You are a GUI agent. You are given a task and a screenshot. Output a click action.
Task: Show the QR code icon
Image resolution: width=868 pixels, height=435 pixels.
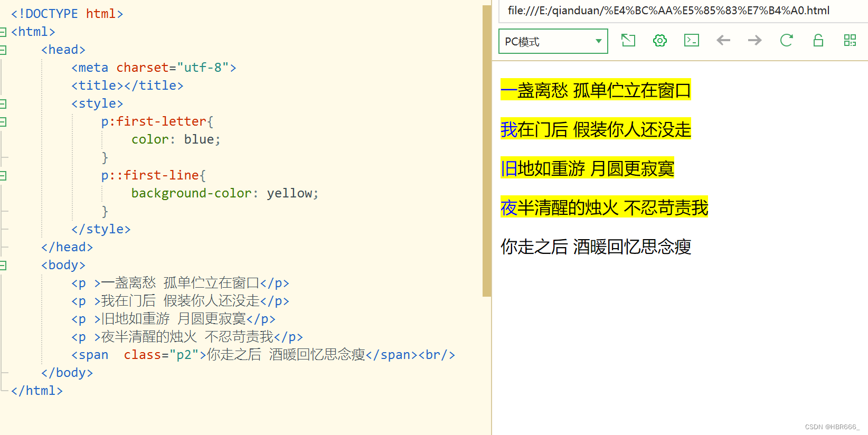coord(850,40)
